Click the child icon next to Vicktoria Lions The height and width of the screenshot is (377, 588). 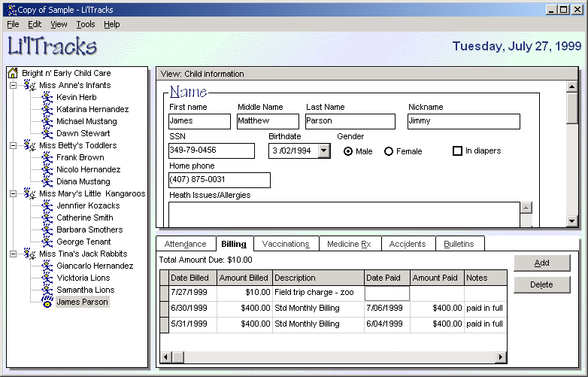click(x=47, y=278)
